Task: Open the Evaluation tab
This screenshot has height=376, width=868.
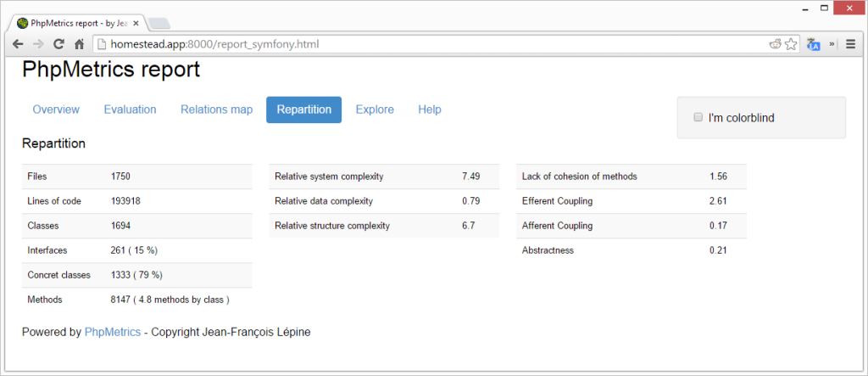Action: pyautogui.click(x=130, y=109)
